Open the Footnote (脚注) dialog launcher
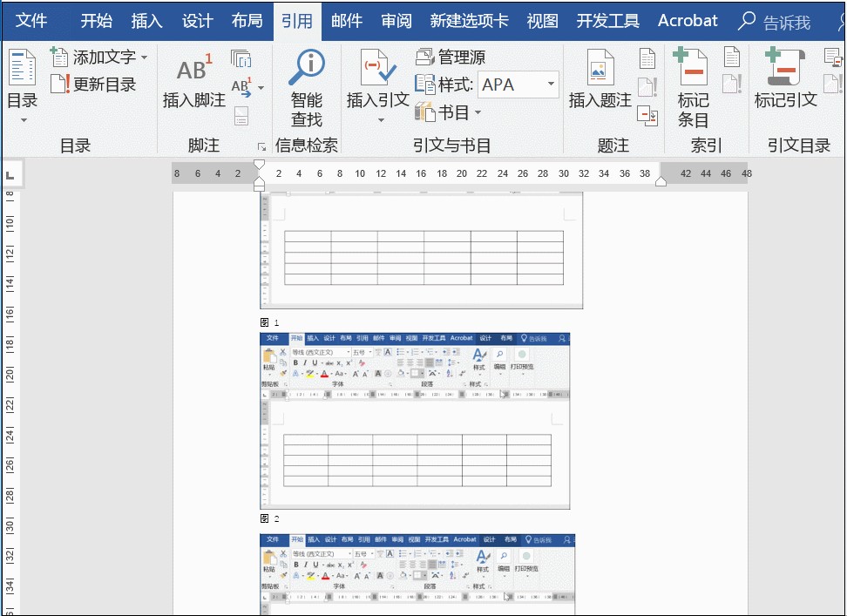847x616 pixels. coord(261,146)
